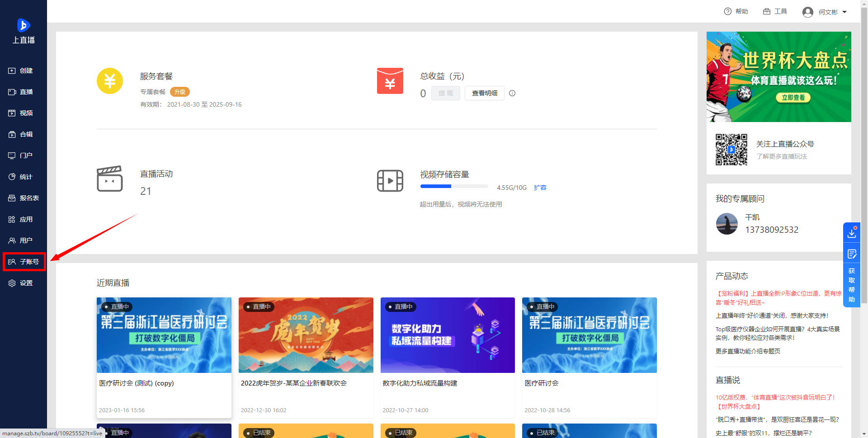868x438 pixels.
Task: Click the film 视频存储容量 icon
Action: click(390, 181)
